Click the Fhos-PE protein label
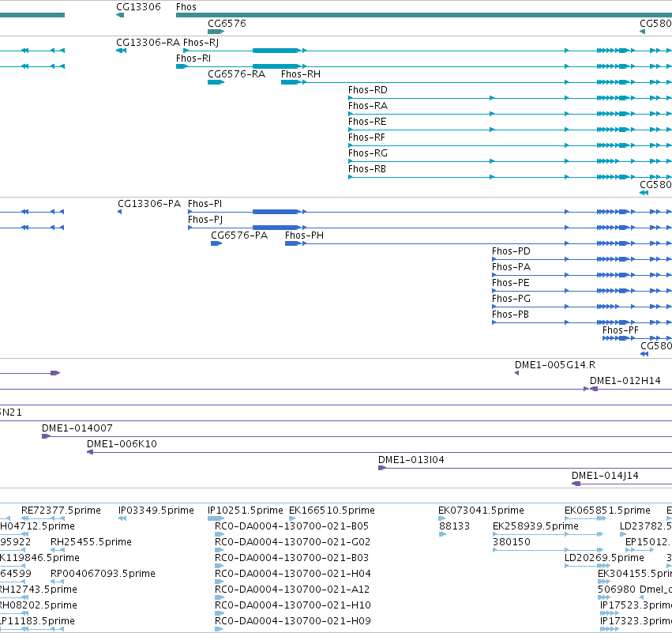The image size is (672, 633). pyautogui.click(x=510, y=283)
